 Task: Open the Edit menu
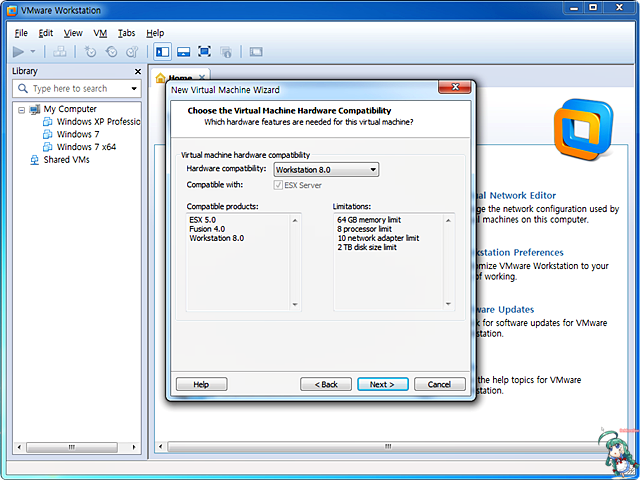(x=46, y=33)
